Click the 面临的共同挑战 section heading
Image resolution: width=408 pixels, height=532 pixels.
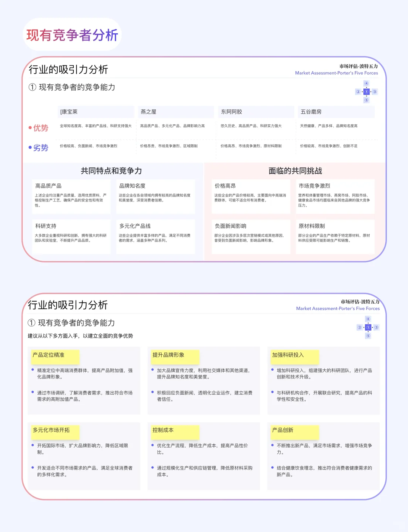pyautogui.click(x=295, y=171)
